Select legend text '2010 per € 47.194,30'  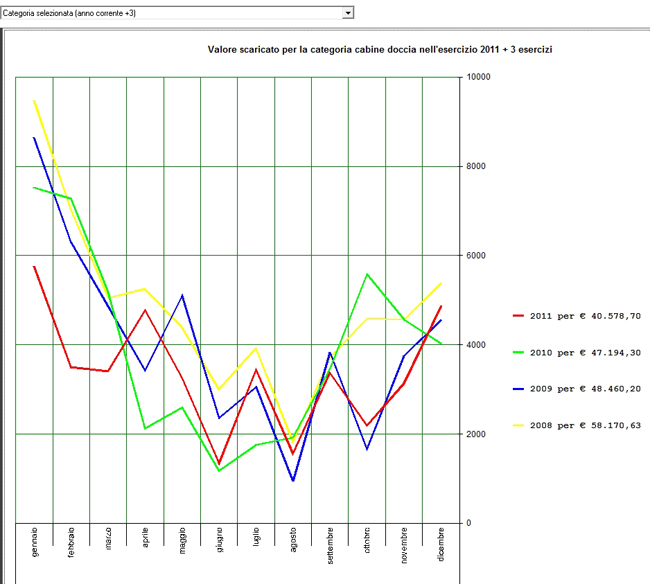585,352
